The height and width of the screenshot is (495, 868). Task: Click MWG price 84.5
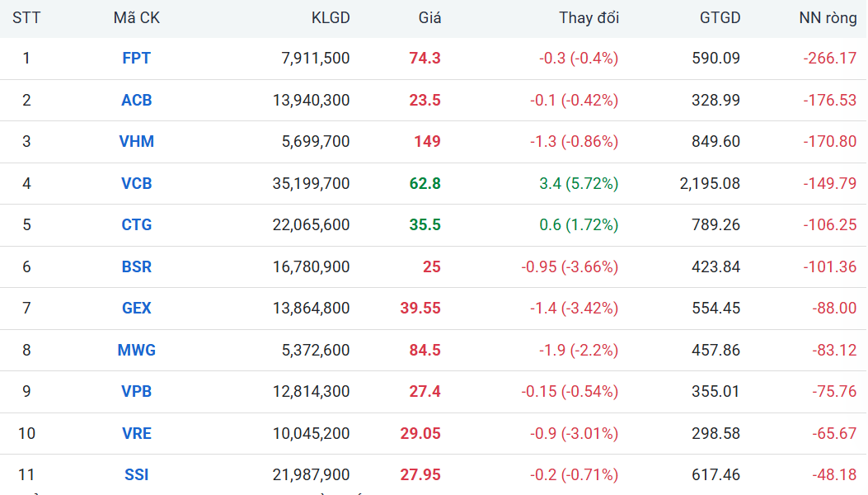[425, 351]
